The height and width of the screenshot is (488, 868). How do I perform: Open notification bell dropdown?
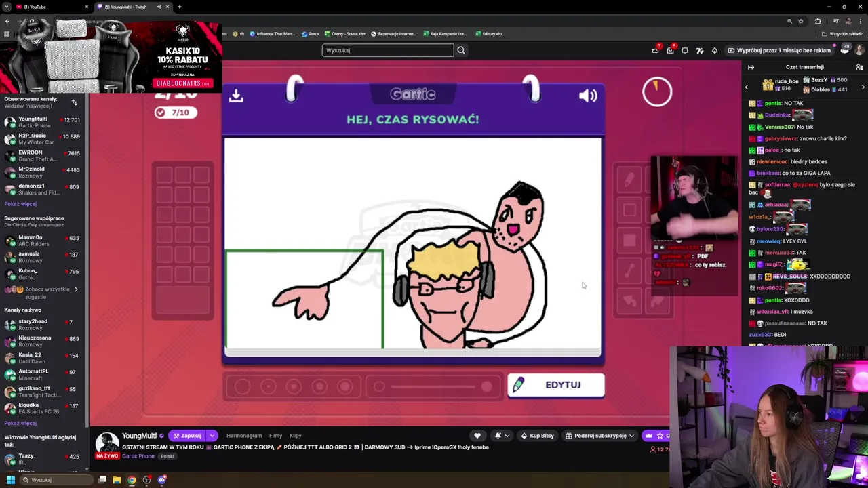click(501, 436)
